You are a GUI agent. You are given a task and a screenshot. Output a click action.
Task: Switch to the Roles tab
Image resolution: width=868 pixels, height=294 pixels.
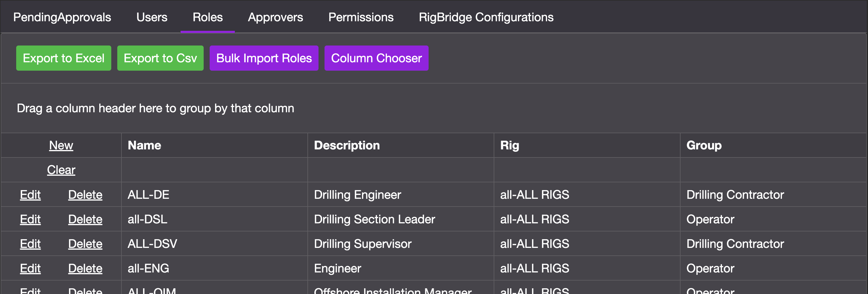click(x=207, y=17)
